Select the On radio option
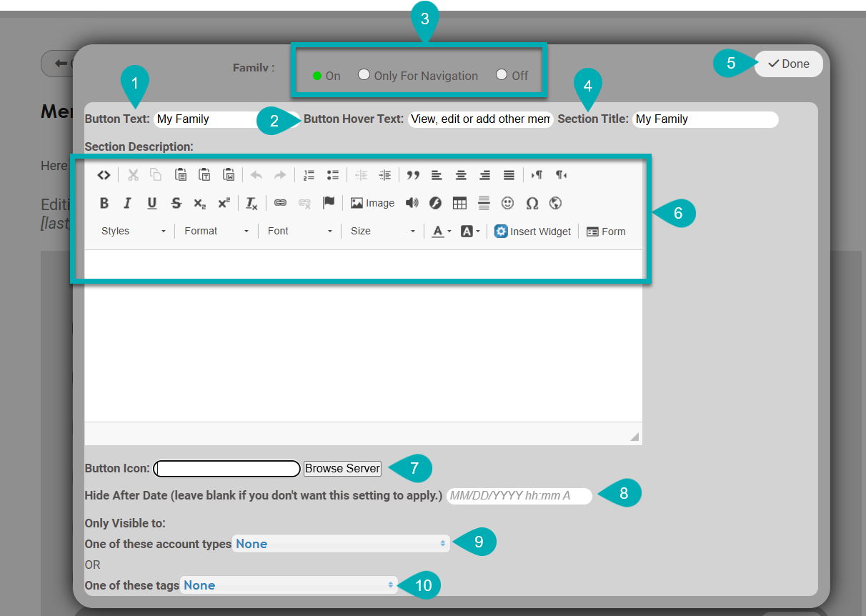The image size is (866, 616). [318, 76]
